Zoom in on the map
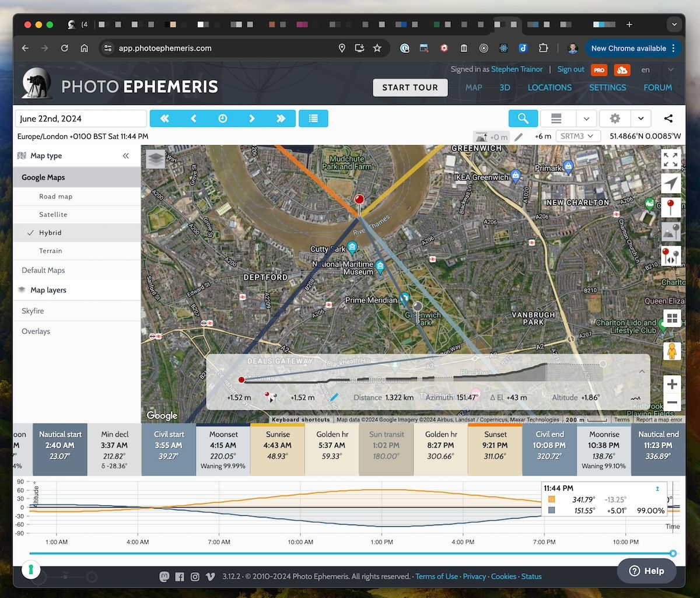The image size is (700, 598). click(x=672, y=384)
